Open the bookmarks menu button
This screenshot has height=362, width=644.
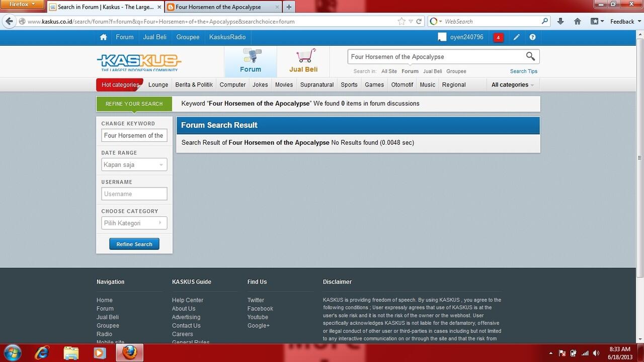597,22
